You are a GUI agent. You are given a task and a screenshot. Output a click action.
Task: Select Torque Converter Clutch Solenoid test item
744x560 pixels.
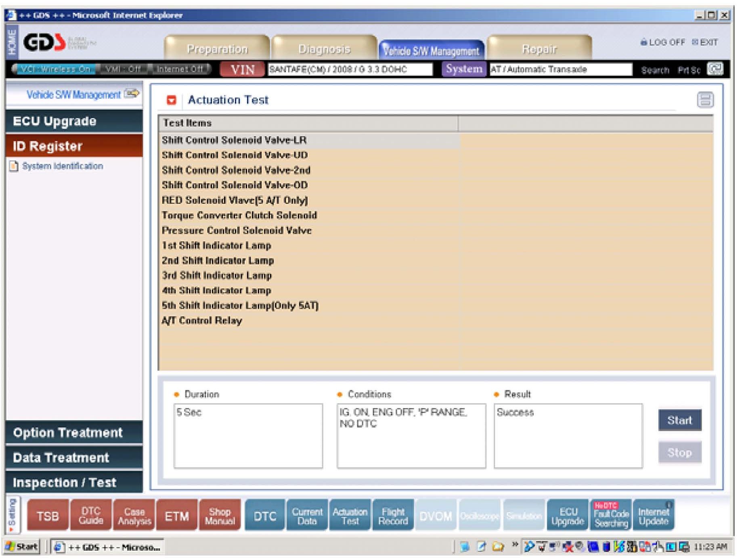pyautogui.click(x=239, y=215)
